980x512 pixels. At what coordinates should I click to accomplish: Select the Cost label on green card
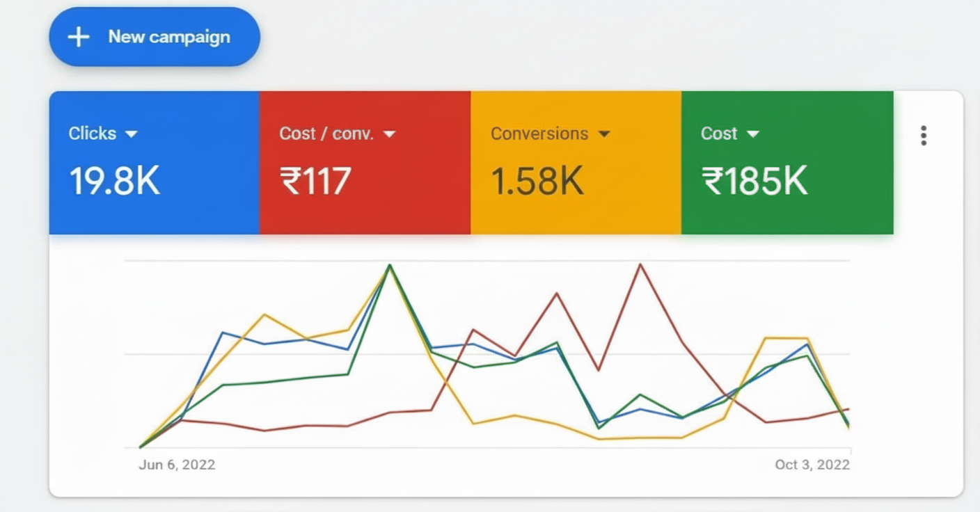(719, 134)
